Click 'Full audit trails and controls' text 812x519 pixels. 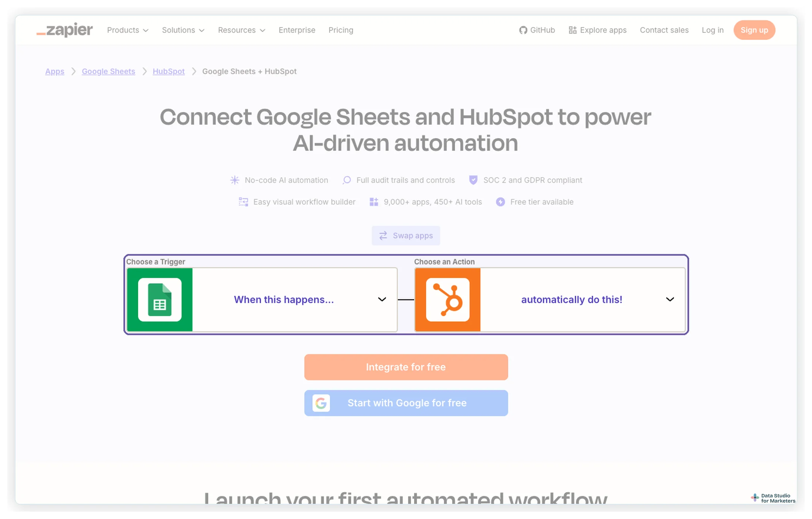point(406,180)
